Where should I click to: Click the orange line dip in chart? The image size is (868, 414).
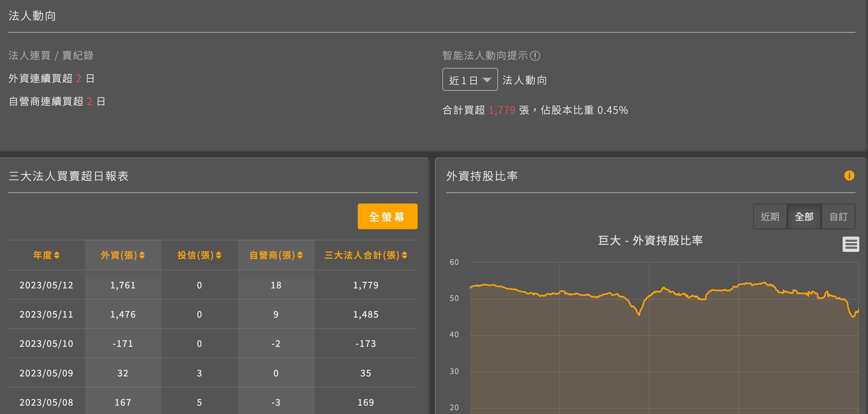pyautogui.click(x=639, y=314)
